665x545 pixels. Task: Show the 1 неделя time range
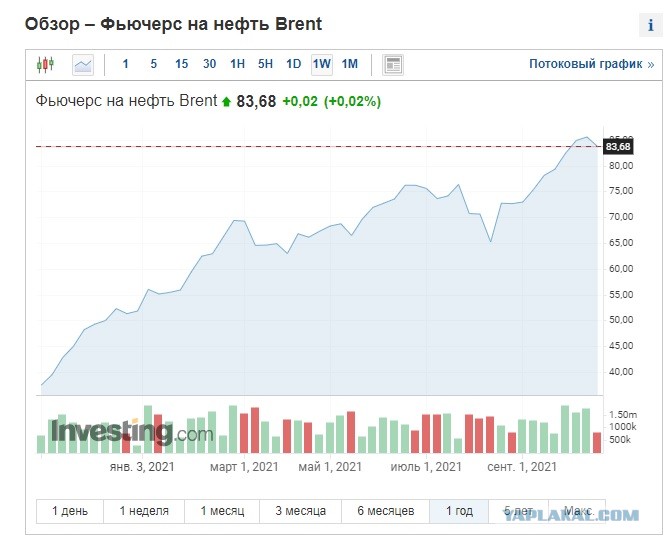144,511
